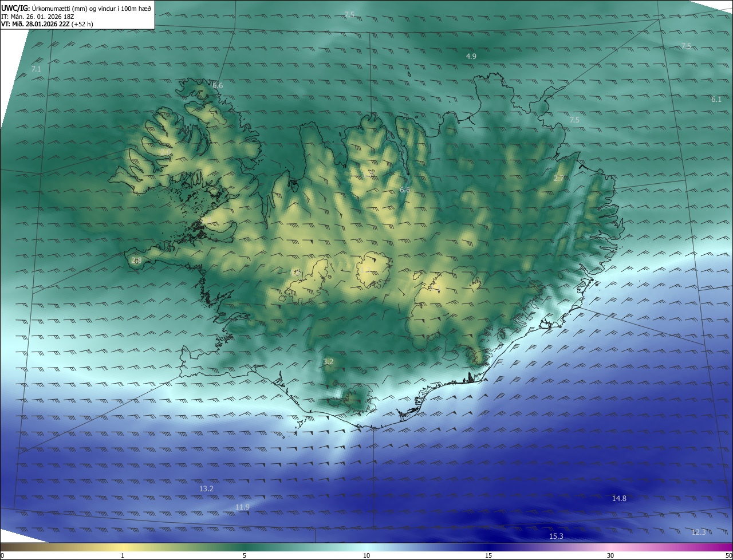Click the map value label 12.3
The height and width of the screenshot is (560, 733).
point(699,532)
